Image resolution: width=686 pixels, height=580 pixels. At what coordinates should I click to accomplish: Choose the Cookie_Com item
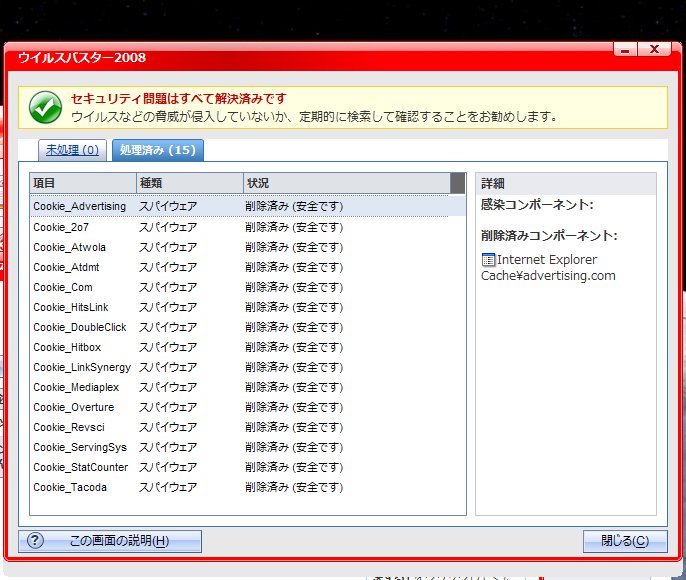pos(247,287)
